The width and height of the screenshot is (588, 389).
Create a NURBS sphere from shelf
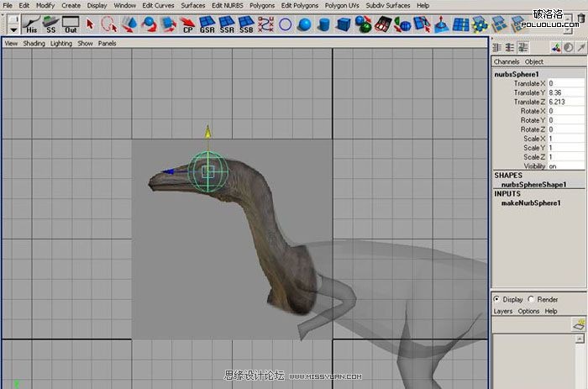tap(304, 24)
